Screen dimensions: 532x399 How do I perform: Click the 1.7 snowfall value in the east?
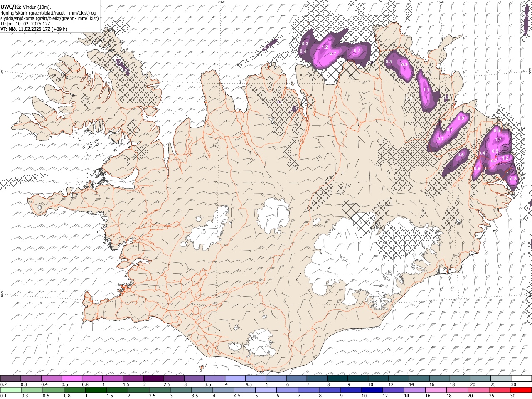[499, 139]
